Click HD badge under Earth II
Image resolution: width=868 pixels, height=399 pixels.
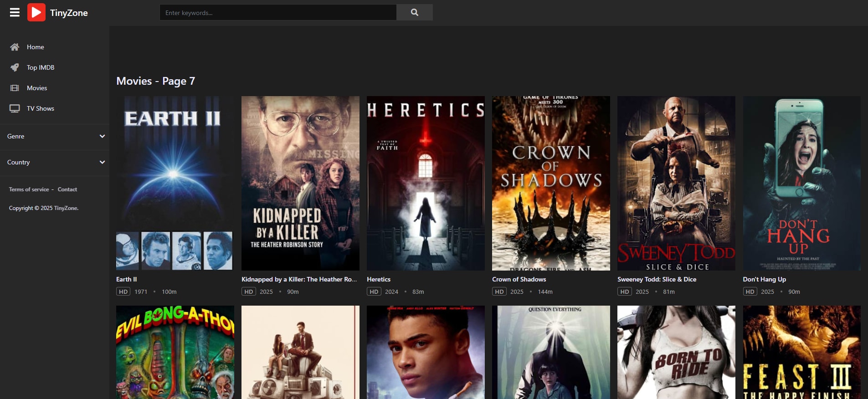pyautogui.click(x=123, y=292)
